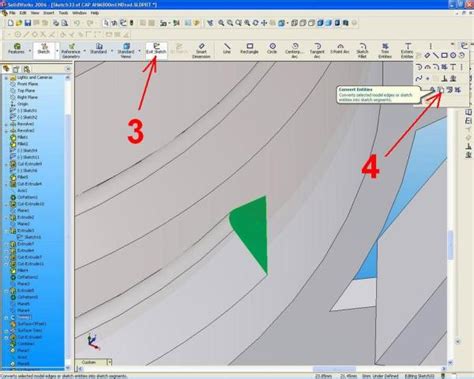Open the Insert menu
Screen dimensions: 474x379
pos(49,13)
